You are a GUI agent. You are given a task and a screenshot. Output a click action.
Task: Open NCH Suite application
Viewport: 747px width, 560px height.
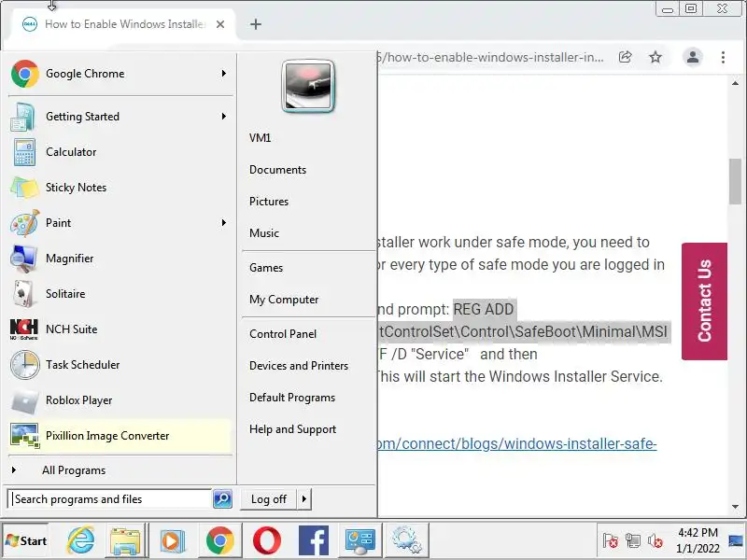[x=120, y=329]
